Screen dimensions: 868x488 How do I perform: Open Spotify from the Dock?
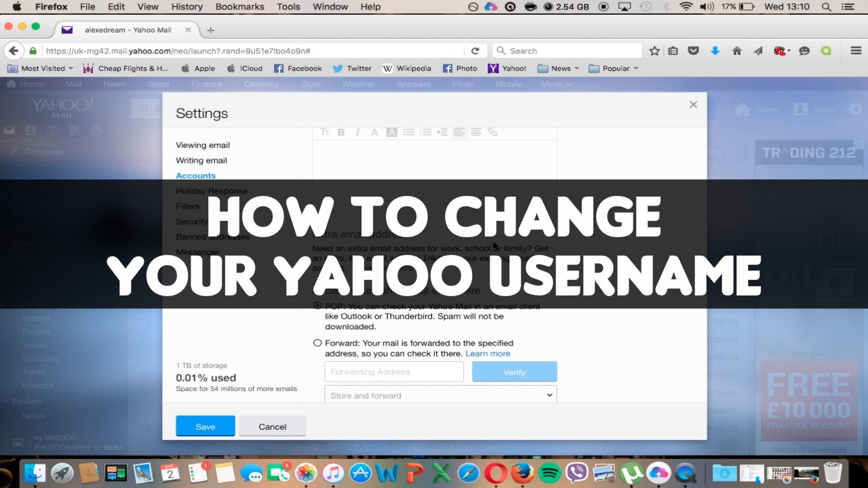[551, 472]
